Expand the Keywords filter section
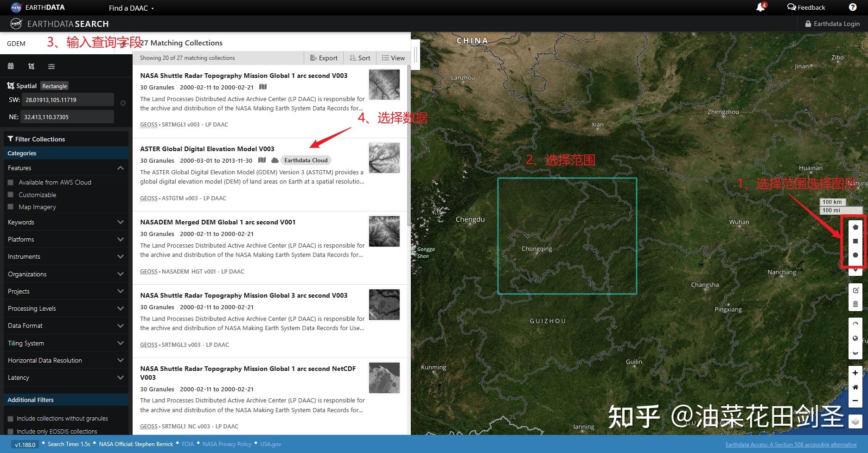This screenshot has width=868, height=453. coord(65,222)
